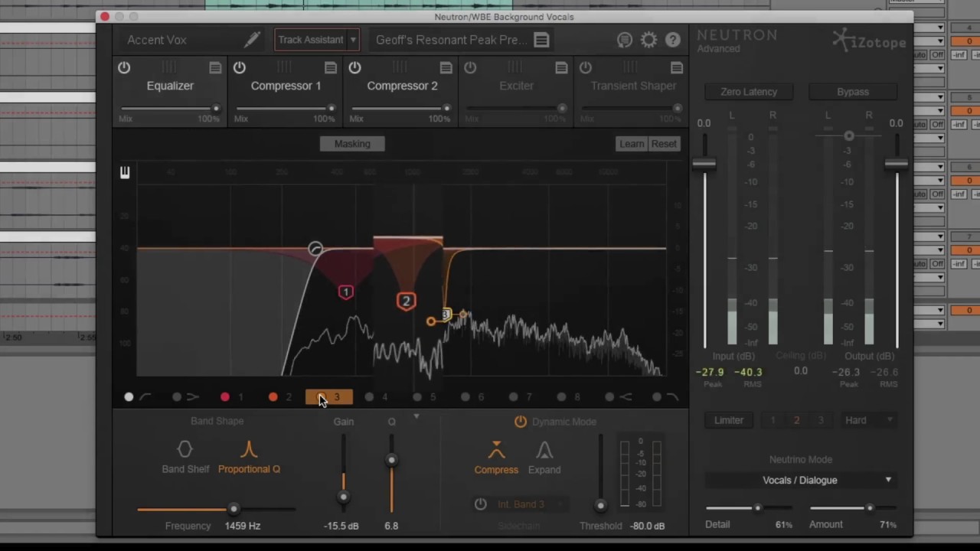Click the Neutrino Amount slider handle
Viewport: 980px width, 551px height.
tap(870, 508)
